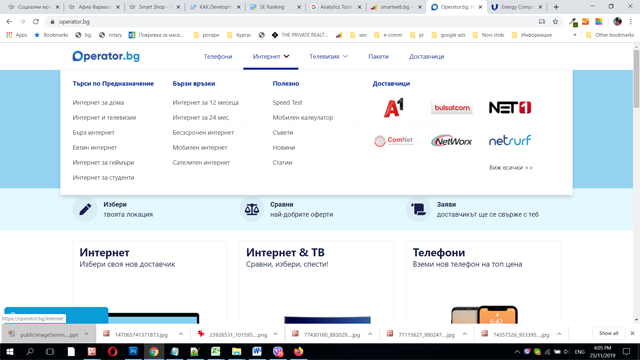
Task: Open the Интернет & ТВ card
Action: [x=316, y=282]
